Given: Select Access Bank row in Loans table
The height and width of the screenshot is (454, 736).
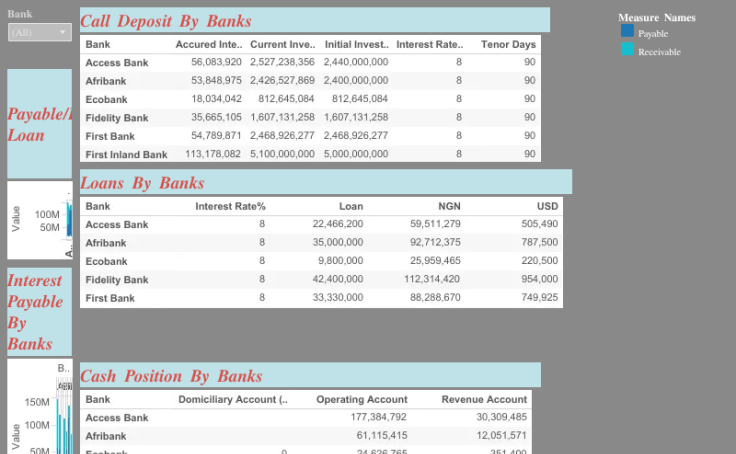Looking at the screenshot, I should pyautogui.click(x=322, y=224).
